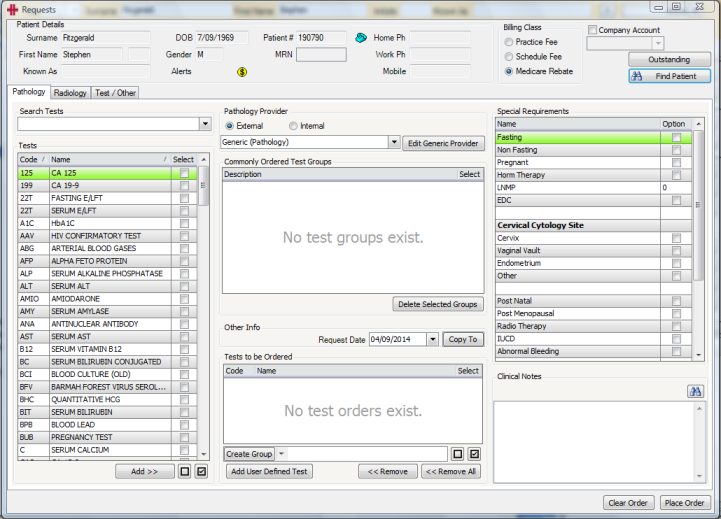Viewport: 721px width, 519px height.
Task: Tick the Post Natal checkbox
Action: pos(676,301)
